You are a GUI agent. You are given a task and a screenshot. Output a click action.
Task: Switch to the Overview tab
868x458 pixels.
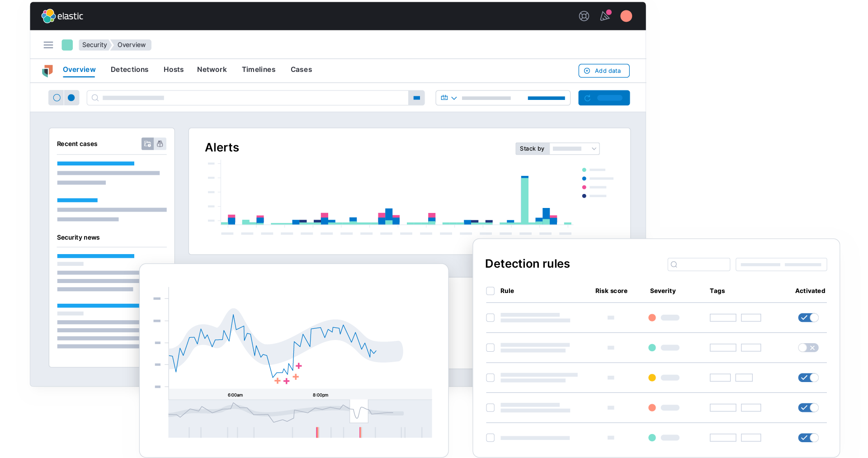[79, 70]
